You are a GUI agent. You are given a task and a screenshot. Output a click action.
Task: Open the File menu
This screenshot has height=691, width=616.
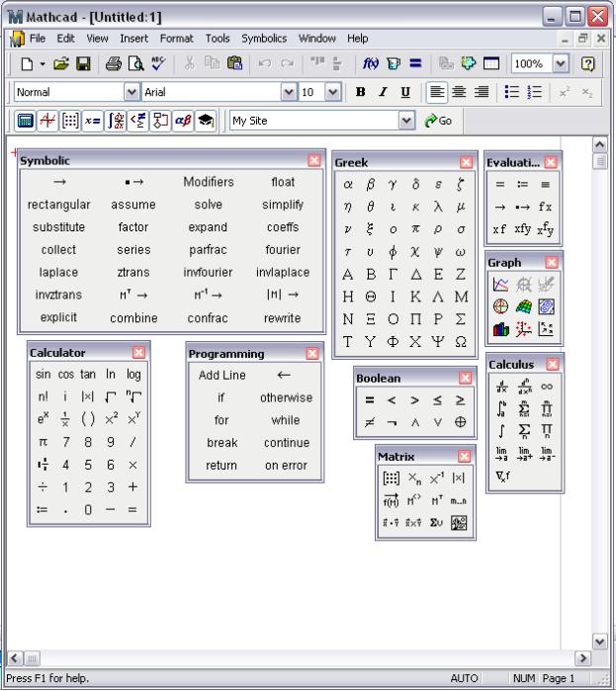[37, 39]
